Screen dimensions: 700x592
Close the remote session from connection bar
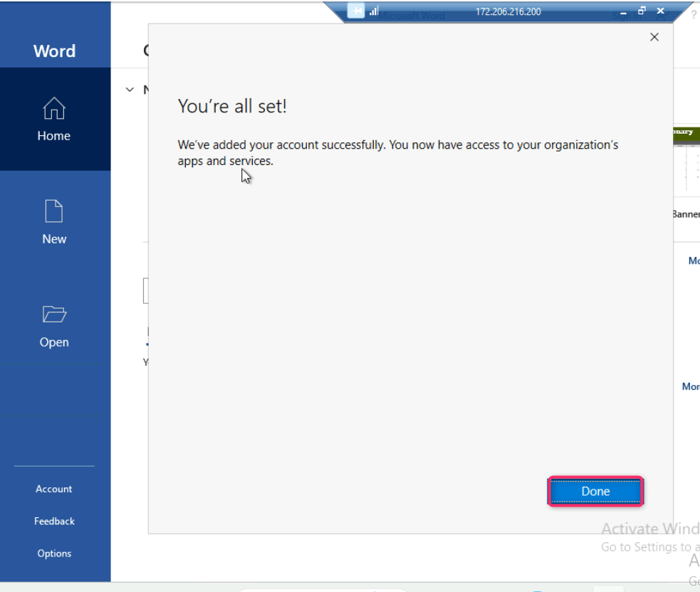659,11
